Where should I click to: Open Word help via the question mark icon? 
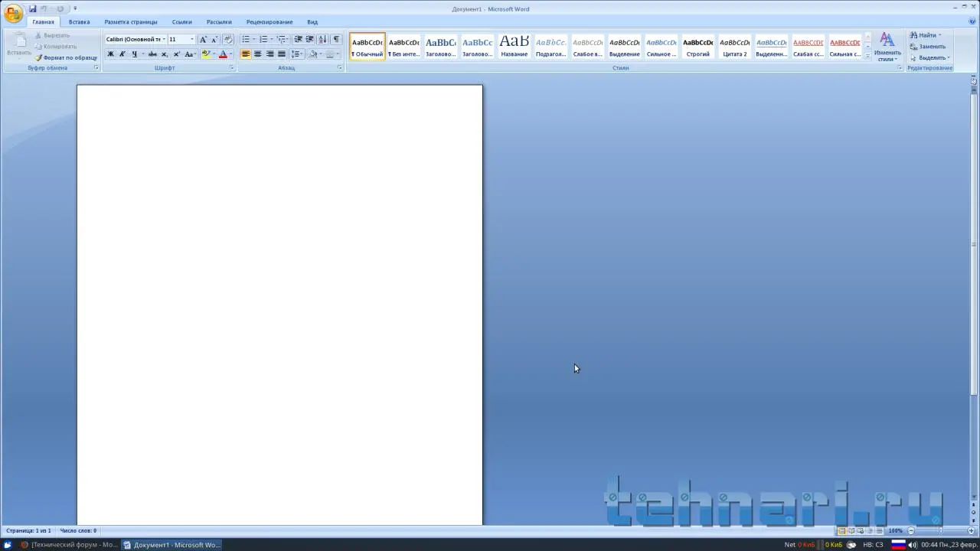pos(972,21)
